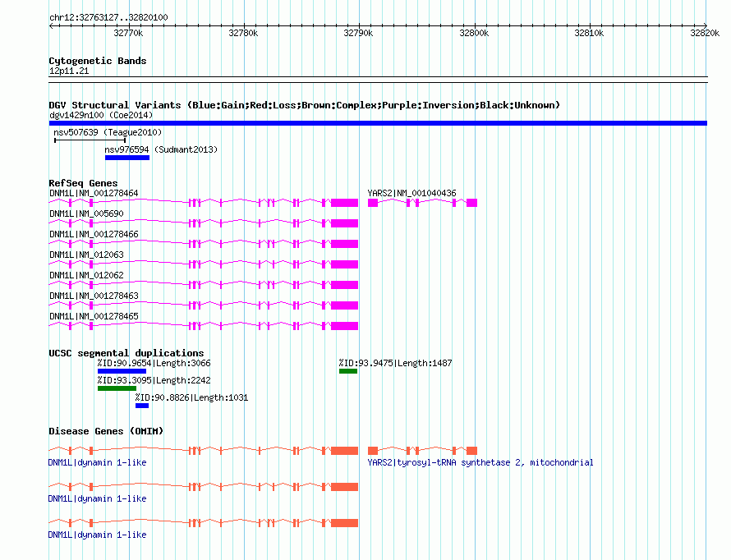This screenshot has height=560, width=731.
Task: Select the DNM1L|NM_001278465 transcript label
Action: [94, 316]
